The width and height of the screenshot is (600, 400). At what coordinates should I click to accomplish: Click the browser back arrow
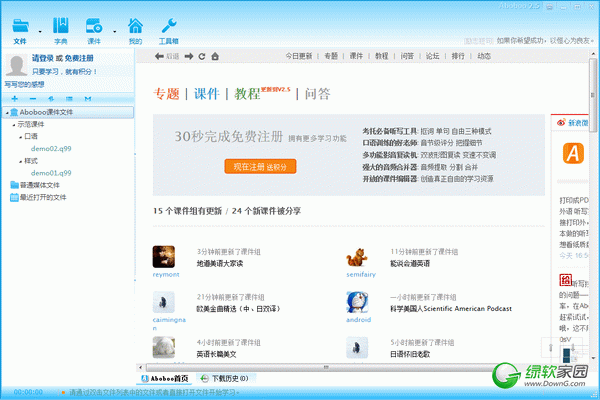[159, 56]
